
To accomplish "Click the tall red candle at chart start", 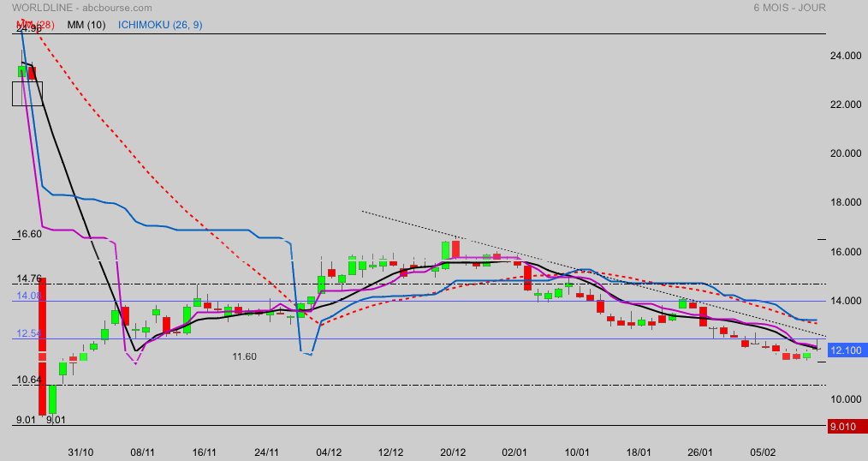I will pyautogui.click(x=42, y=346).
